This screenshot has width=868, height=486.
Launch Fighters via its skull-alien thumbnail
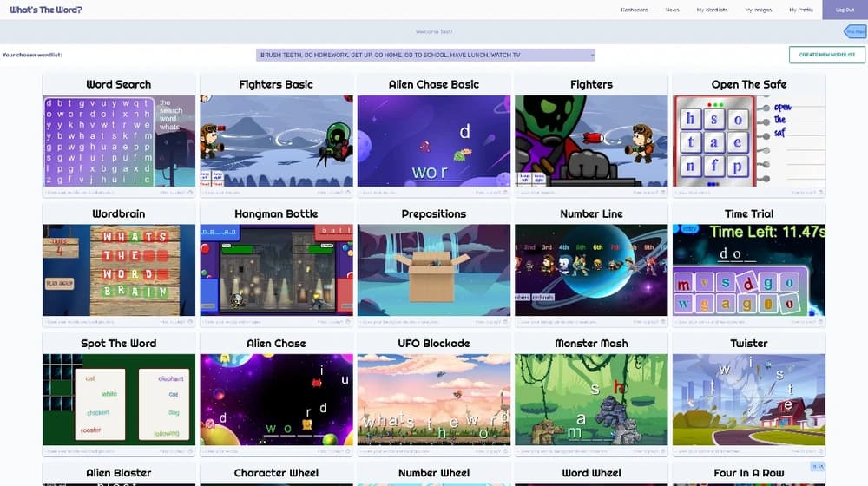coord(591,141)
